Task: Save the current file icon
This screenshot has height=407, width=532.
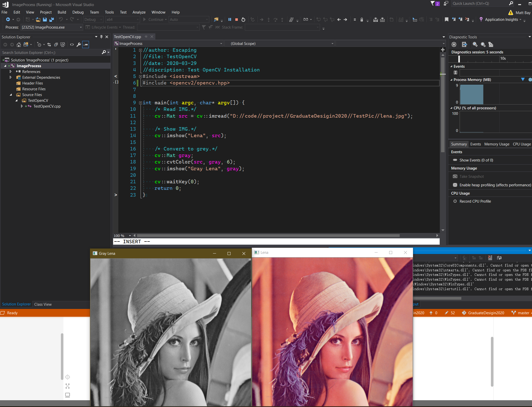Action: coord(45,20)
